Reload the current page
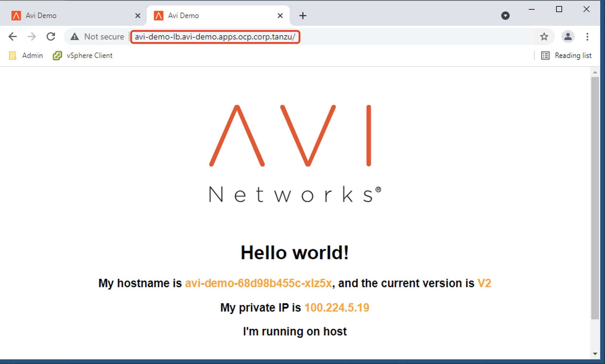This screenshot has height=364, width=605. [51, 37]
